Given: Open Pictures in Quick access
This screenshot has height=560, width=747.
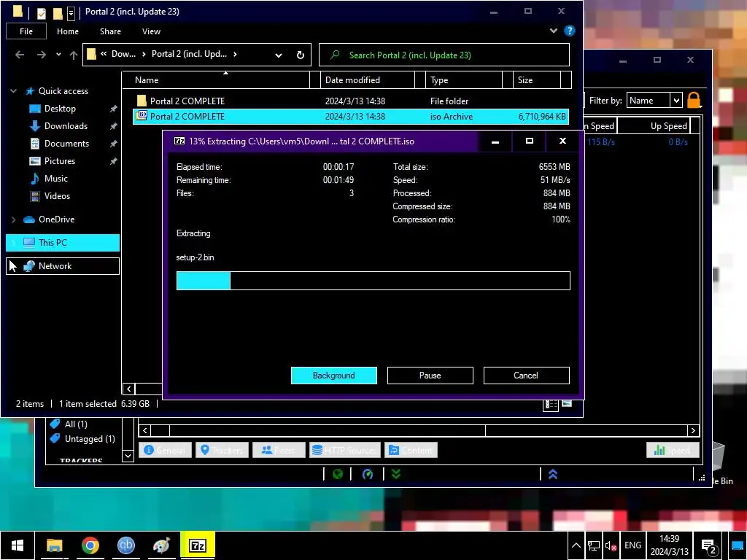Looking at the screenshot, I should click(x=60, y=161).
